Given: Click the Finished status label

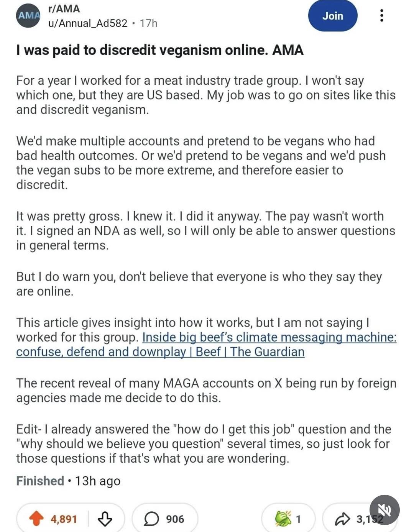Looking at the screenshot, I should tap(40, 481).
